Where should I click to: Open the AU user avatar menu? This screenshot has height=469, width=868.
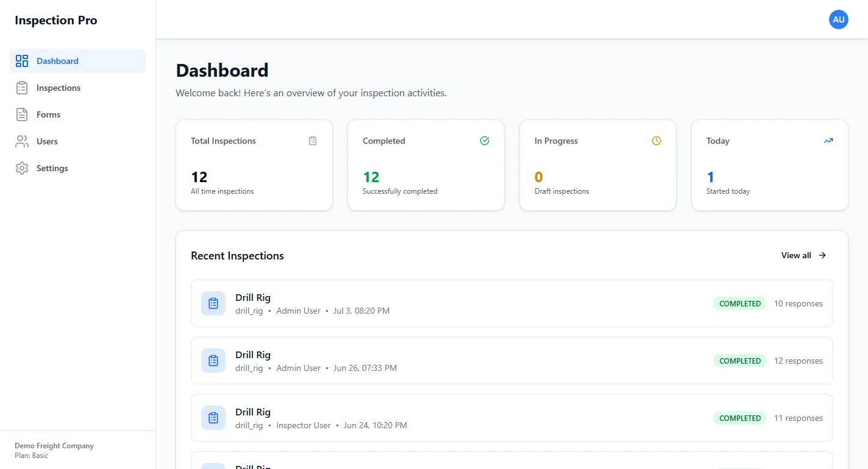coord(839,19)
